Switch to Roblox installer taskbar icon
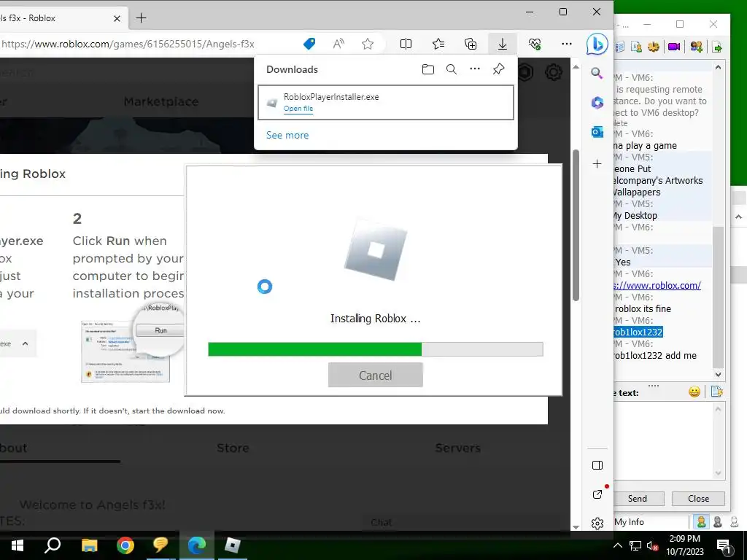Screen dimensions: 747x560 pos(232,545)
